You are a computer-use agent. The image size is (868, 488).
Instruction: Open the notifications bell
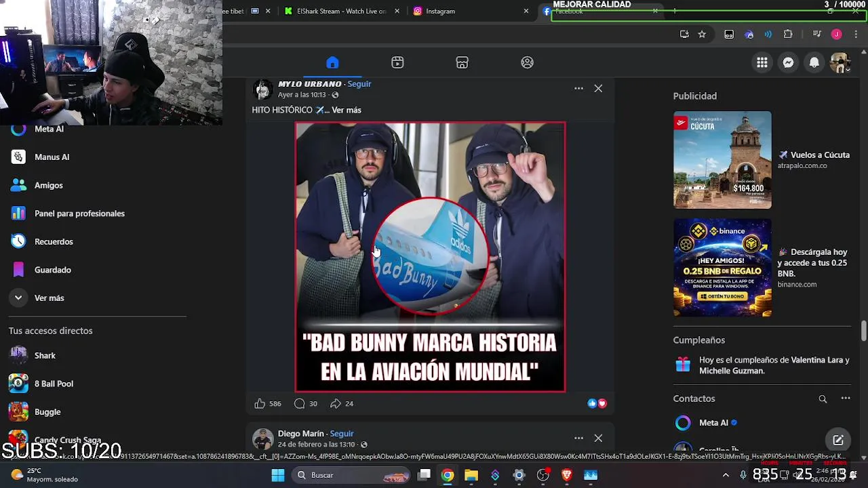click(814, 62)
